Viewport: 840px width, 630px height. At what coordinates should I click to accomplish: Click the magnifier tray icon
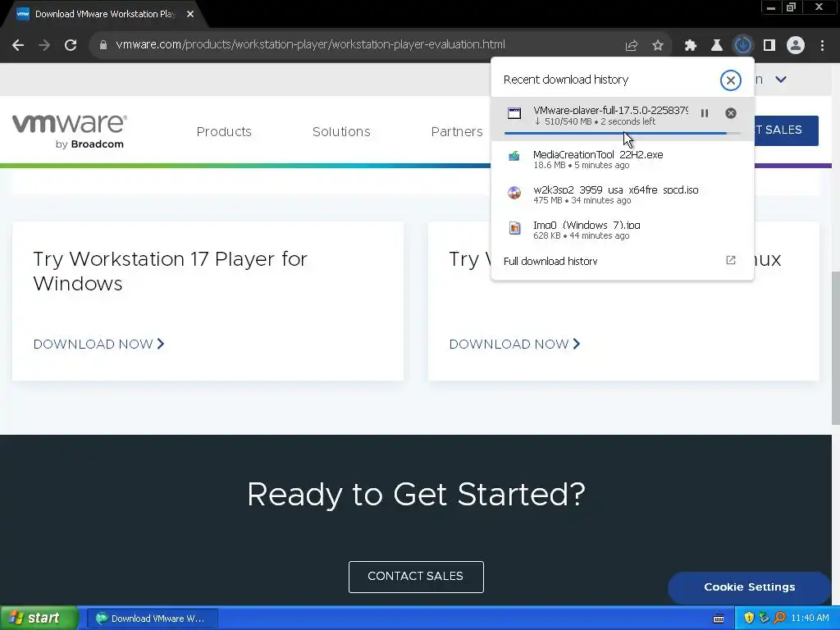coord(779,619)
